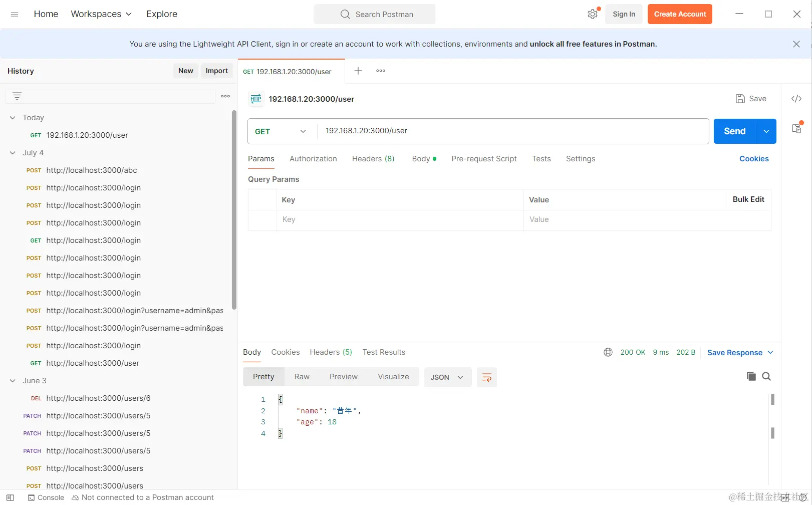Open the Tests tab
Viewport: 812px width, 505px height.
tap(541, 159)
